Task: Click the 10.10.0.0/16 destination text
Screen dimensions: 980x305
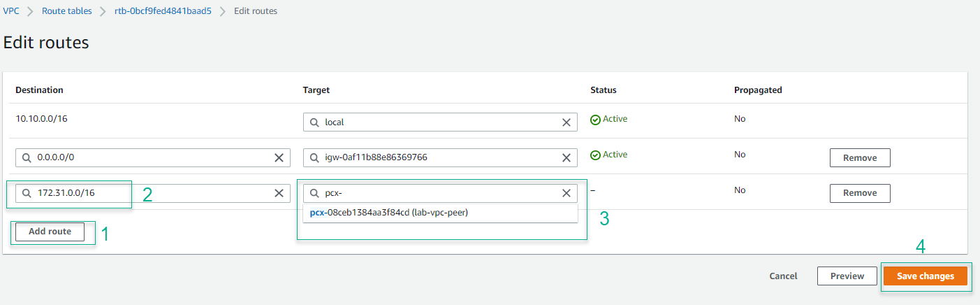Action: click(42, 119)
